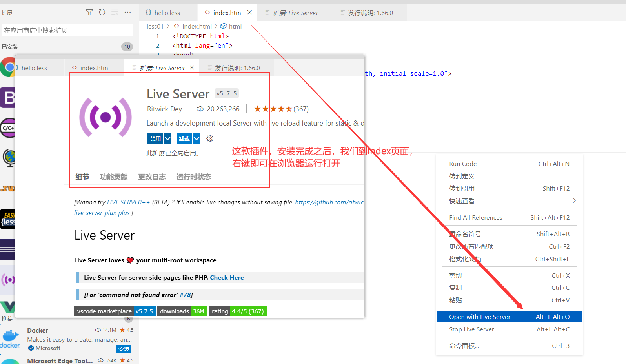
Task: Install the Docker extension
Action: (x=124, y=349)
